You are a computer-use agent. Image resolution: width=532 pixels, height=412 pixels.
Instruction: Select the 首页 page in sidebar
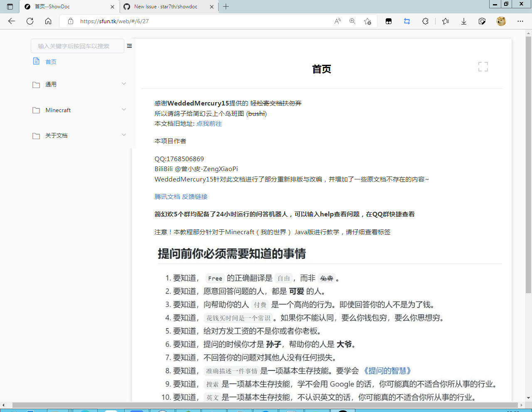pyautogui.click(x=51, y=62)
